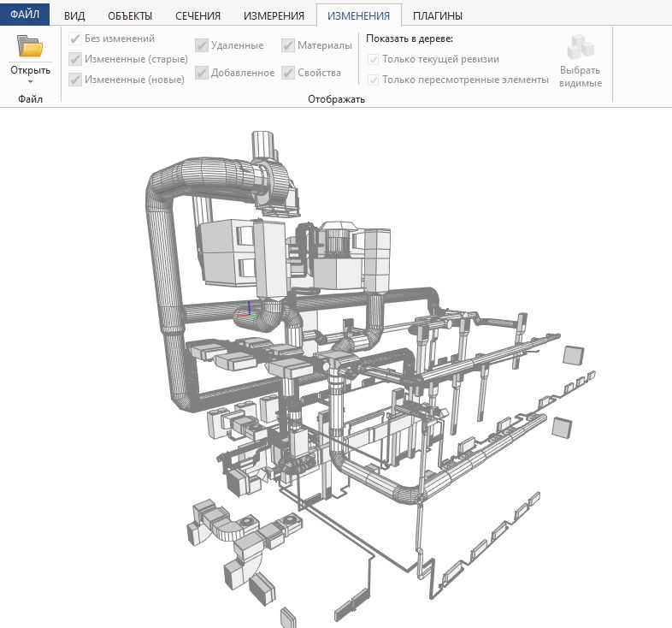Image resolution: width=672 pixels, height=628 pixels.
Task: Toggle the Добавленное checkbox
Action: coord(202,73)
